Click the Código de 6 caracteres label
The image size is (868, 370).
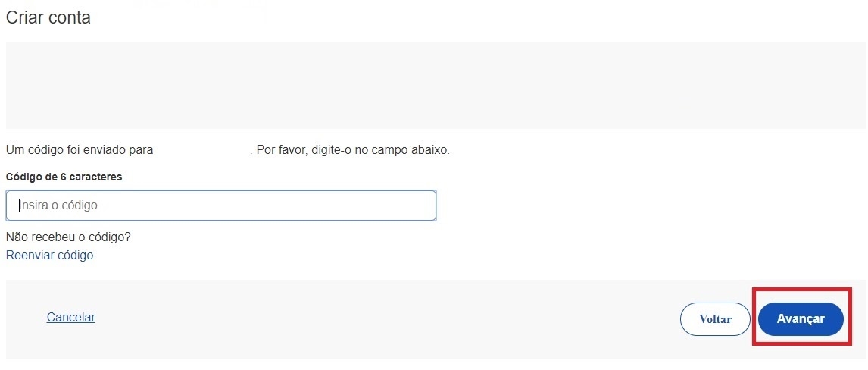64,177
